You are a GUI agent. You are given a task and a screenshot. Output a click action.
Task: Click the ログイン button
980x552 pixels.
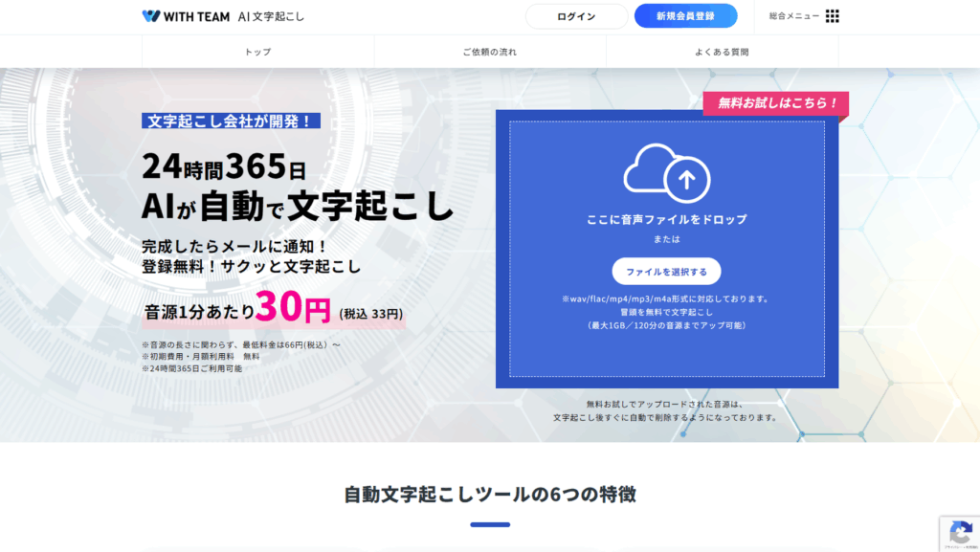coord(576,16)
